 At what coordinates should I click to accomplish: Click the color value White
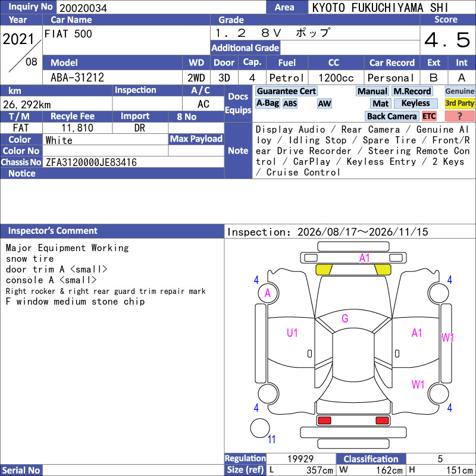point(59,140)
